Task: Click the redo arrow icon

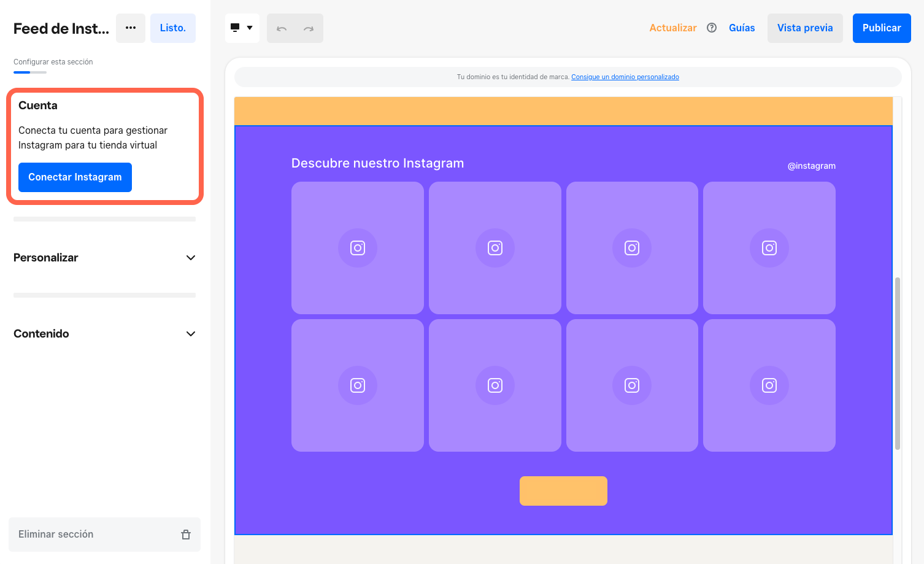Action: (309, 28)
